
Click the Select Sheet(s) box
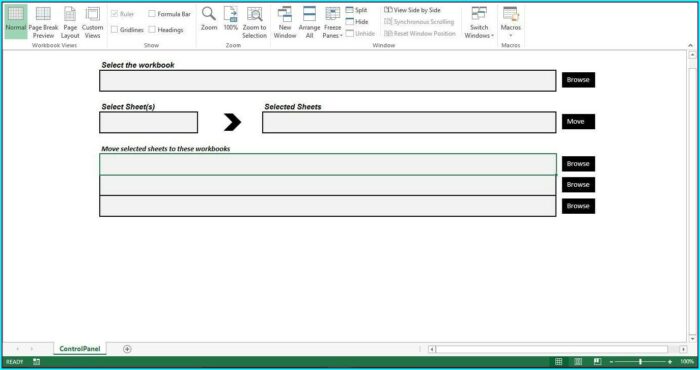click(149, 122)
